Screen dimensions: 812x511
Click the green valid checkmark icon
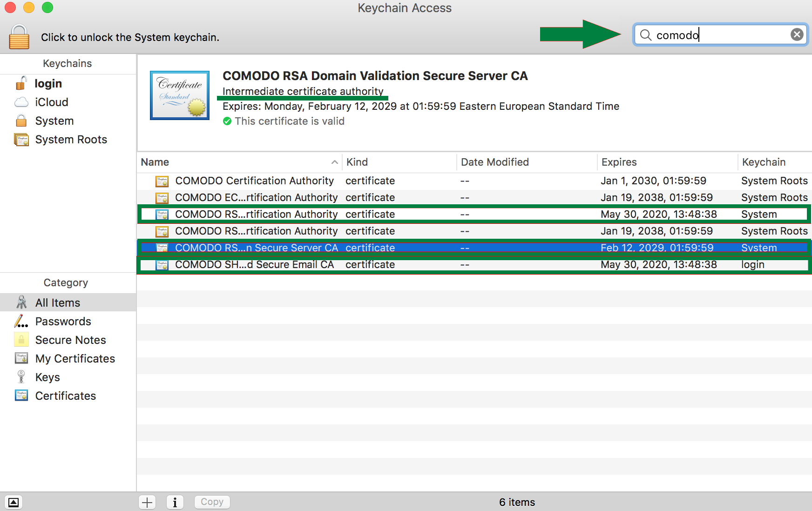[227, 121]
